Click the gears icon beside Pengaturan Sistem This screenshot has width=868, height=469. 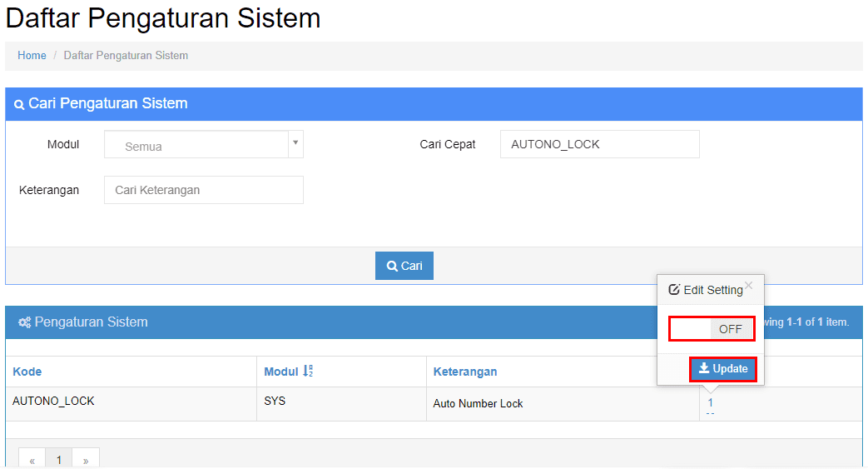(x=24, y=322)
